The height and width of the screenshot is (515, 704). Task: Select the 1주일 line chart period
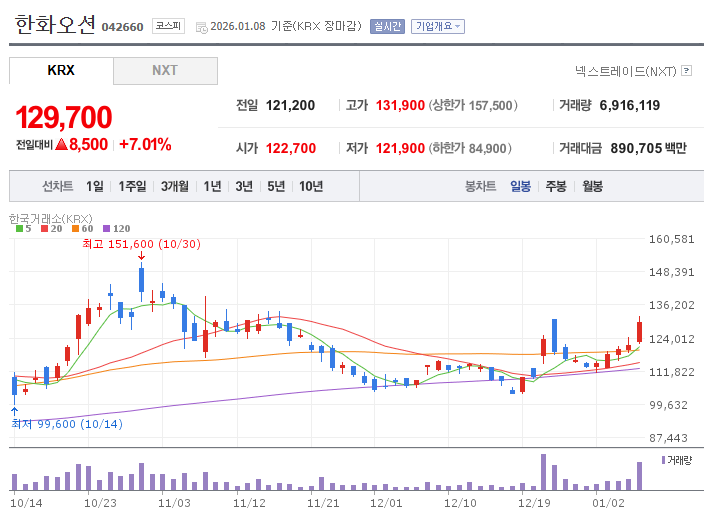click(132, 186)
